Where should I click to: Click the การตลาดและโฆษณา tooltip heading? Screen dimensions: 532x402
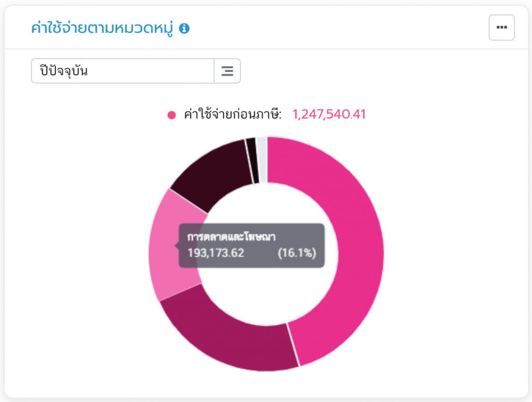point(231,237)
